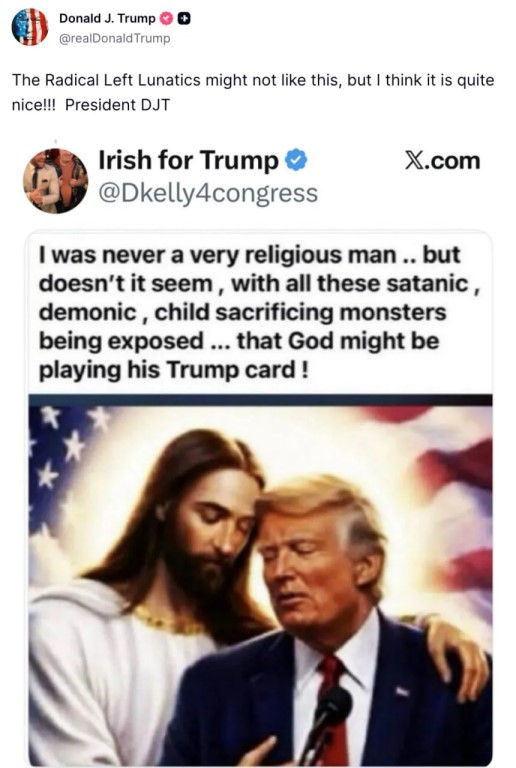516x768 pixels.
Task: Open the @Dkelly4congress handle link
Action: tap(208, 193)
